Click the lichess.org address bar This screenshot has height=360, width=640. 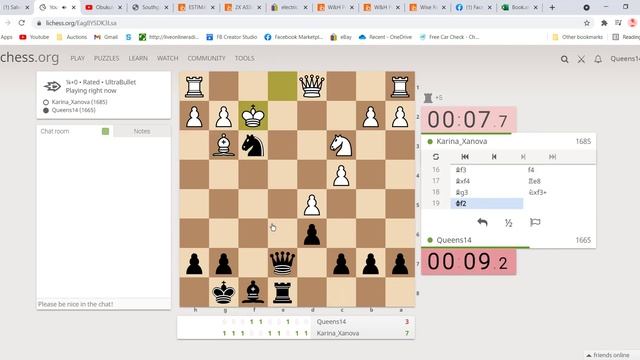[306, 23]
